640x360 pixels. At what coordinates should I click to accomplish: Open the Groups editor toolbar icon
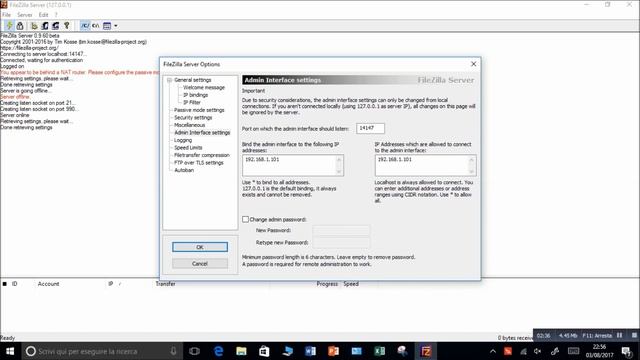[56, 26]
